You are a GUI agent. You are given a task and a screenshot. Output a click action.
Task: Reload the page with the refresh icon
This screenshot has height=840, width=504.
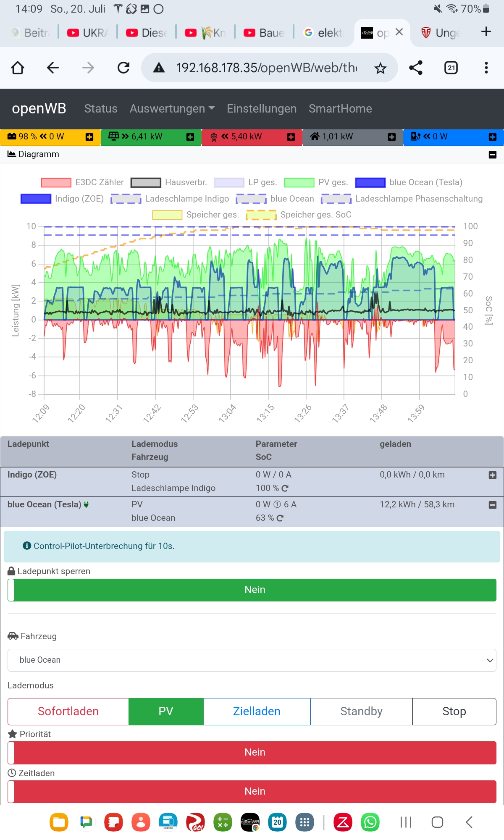pyautogui.click(x=123, y=68)
